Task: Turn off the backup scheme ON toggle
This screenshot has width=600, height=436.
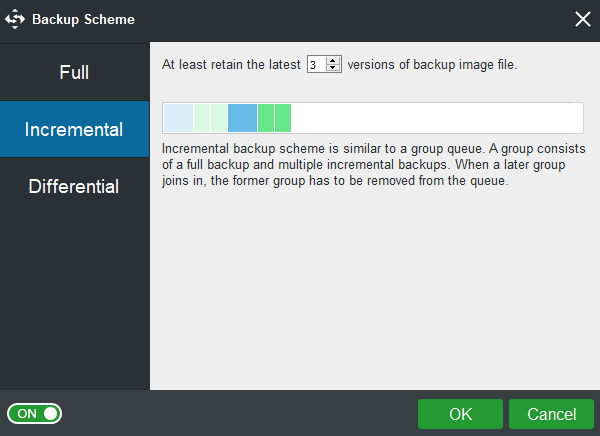Action: [34, 413]
